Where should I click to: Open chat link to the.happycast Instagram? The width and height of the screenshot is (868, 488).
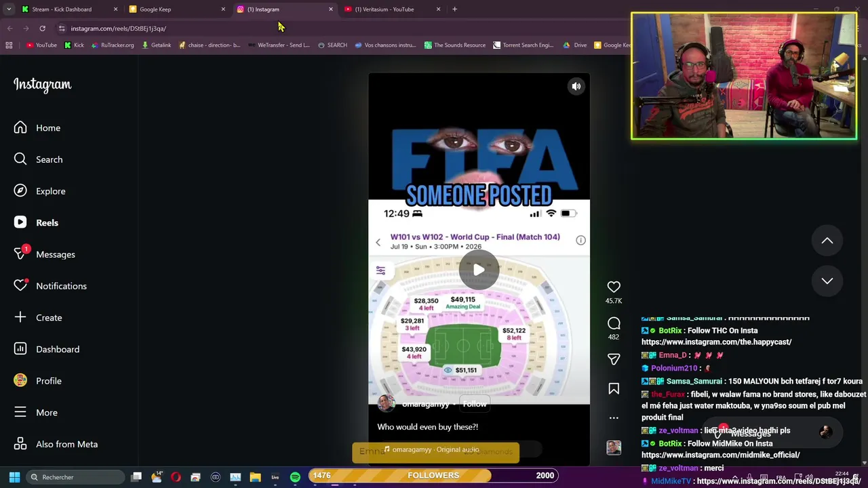click(716, 342)
